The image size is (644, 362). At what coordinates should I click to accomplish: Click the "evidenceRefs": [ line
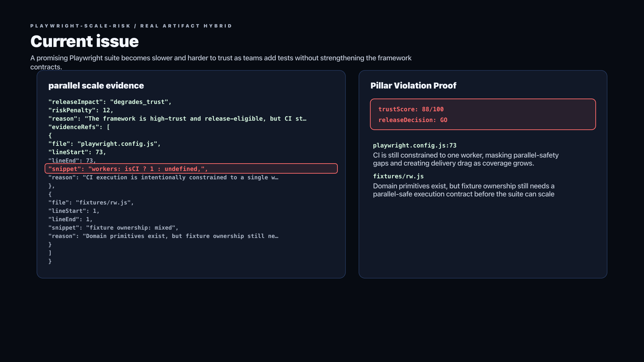click(79, 127)
